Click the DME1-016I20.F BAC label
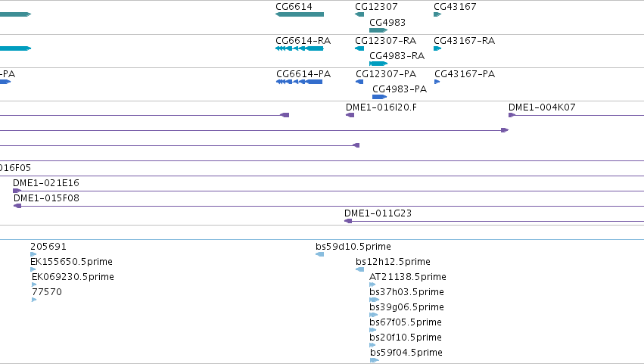644x364 pixels. point(381,107)
